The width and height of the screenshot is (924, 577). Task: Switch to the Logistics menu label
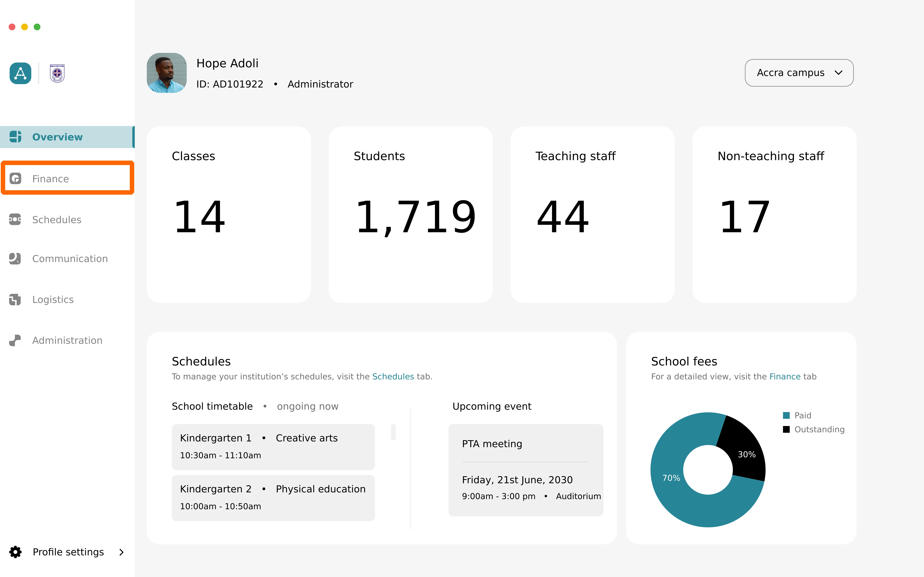point(53,300)
